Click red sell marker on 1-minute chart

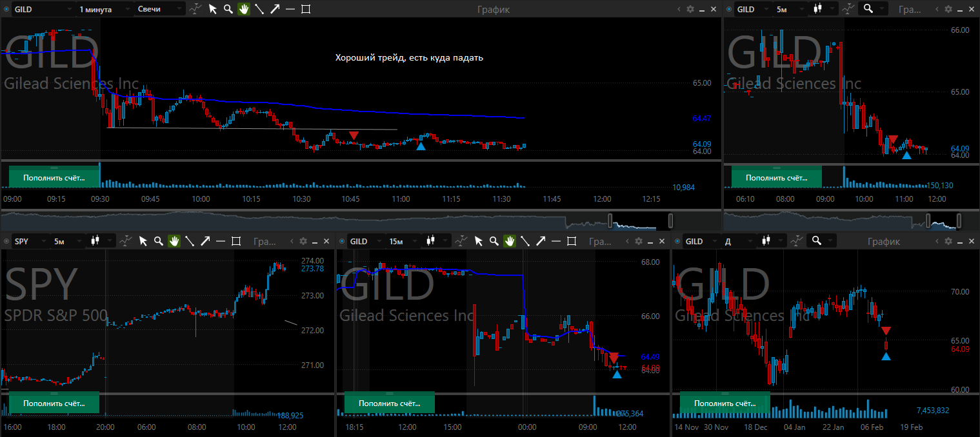point(354,135)
